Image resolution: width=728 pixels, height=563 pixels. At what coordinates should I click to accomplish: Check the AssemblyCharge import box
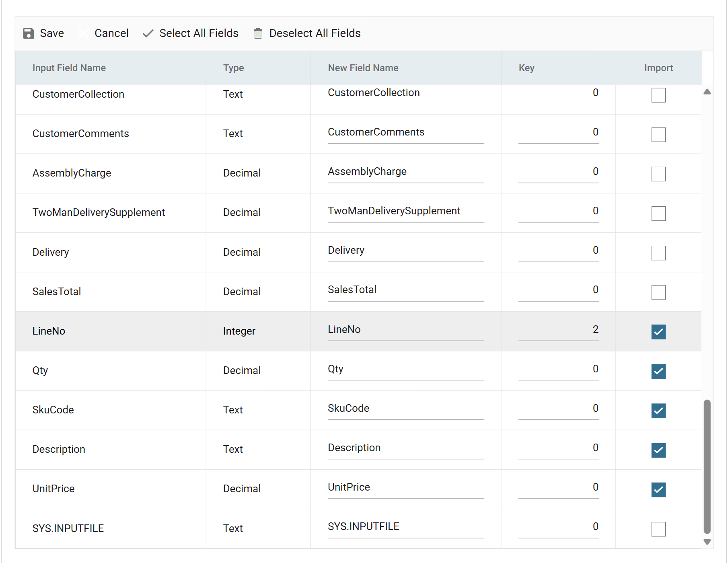click(x=658, y=174)
